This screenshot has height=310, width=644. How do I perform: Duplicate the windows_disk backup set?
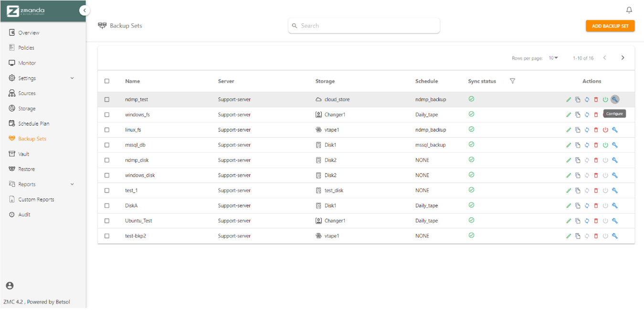(578, 175)
